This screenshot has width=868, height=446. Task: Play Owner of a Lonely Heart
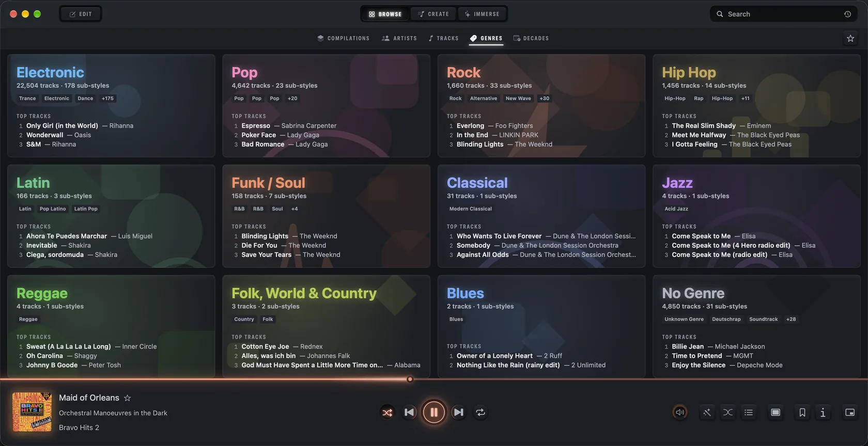point(494,356)
